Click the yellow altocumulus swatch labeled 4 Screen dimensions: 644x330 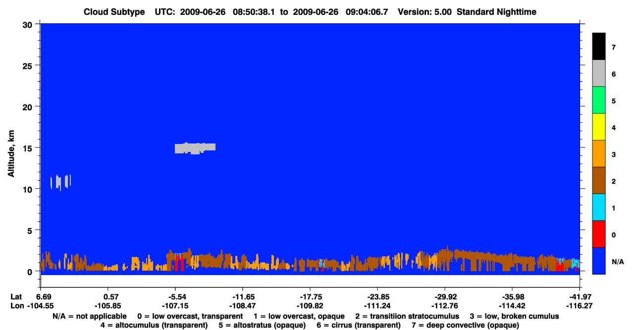pos(599,127)
